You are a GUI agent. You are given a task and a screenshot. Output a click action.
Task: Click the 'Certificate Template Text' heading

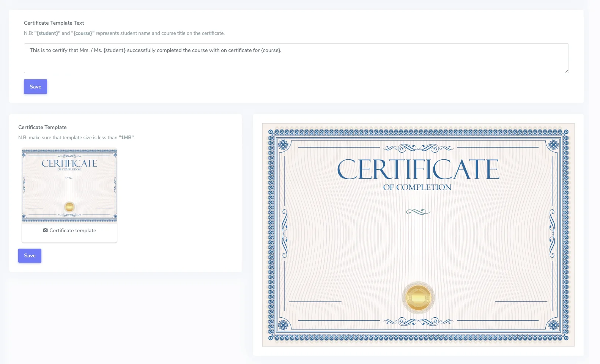click(x=54, y=23)
